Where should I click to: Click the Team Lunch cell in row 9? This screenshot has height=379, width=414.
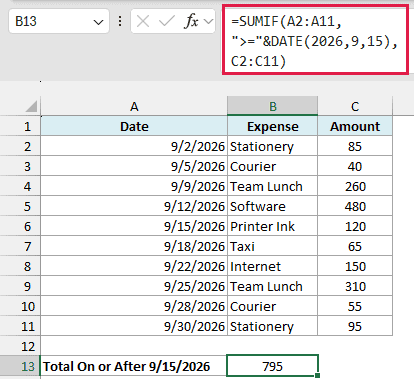tap(273, 286)
